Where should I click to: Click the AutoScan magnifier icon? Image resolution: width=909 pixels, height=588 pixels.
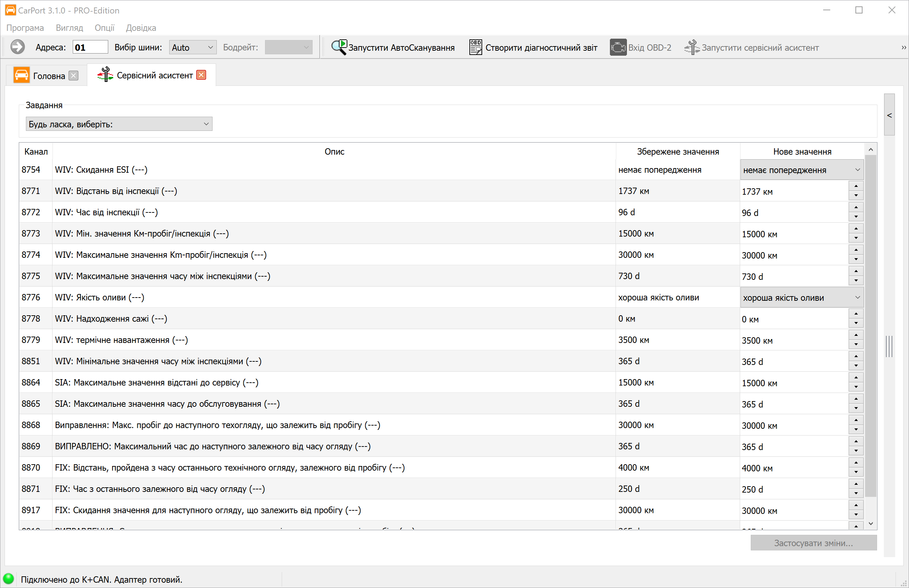pos(339,48)
